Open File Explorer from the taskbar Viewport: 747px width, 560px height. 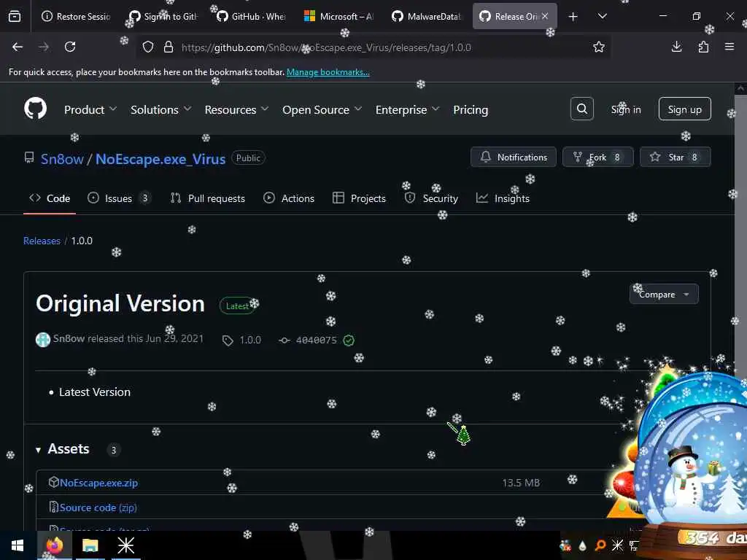tap(90, 545)
